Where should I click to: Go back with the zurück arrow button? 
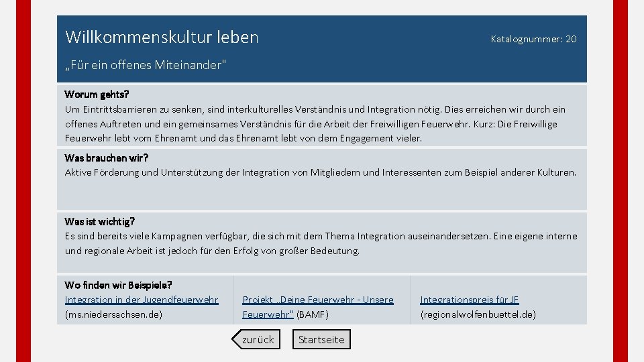click(x=256, y=339)
